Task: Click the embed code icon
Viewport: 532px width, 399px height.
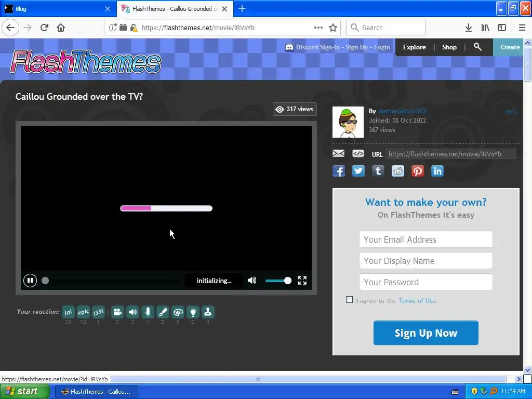Action: pos(358,154)
